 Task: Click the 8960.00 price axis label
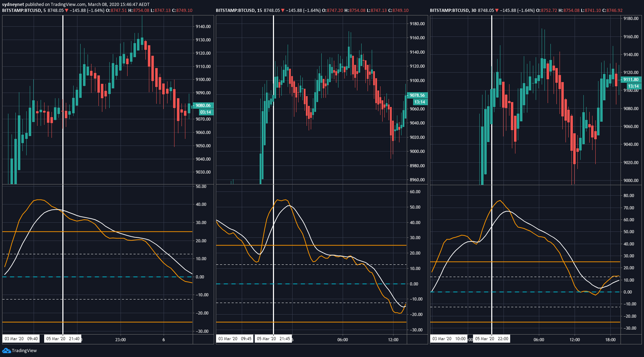pos(417,180)
